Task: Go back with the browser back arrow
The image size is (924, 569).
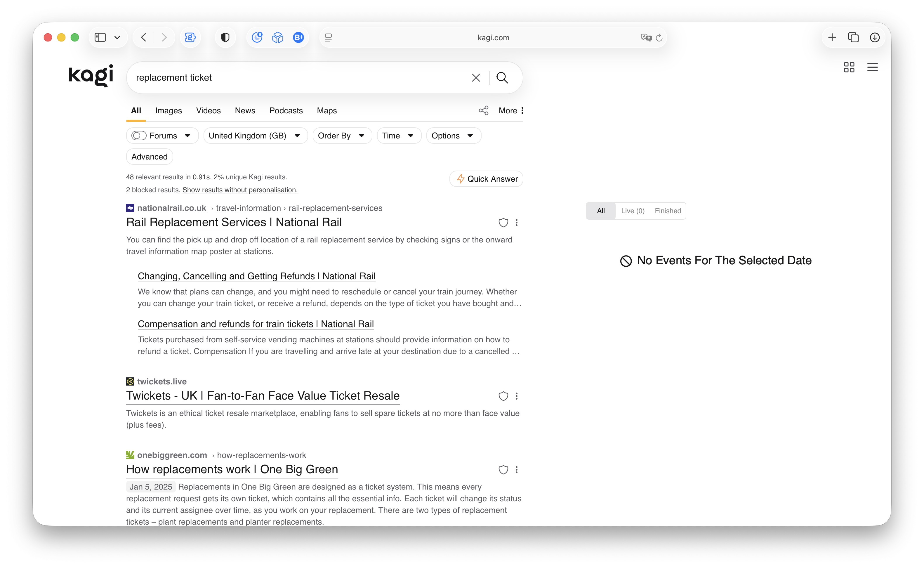Action: 143,37
